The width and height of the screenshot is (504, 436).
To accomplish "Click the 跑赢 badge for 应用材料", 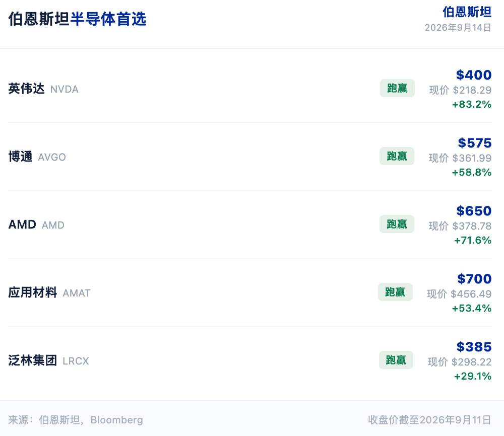I will 395,292.
